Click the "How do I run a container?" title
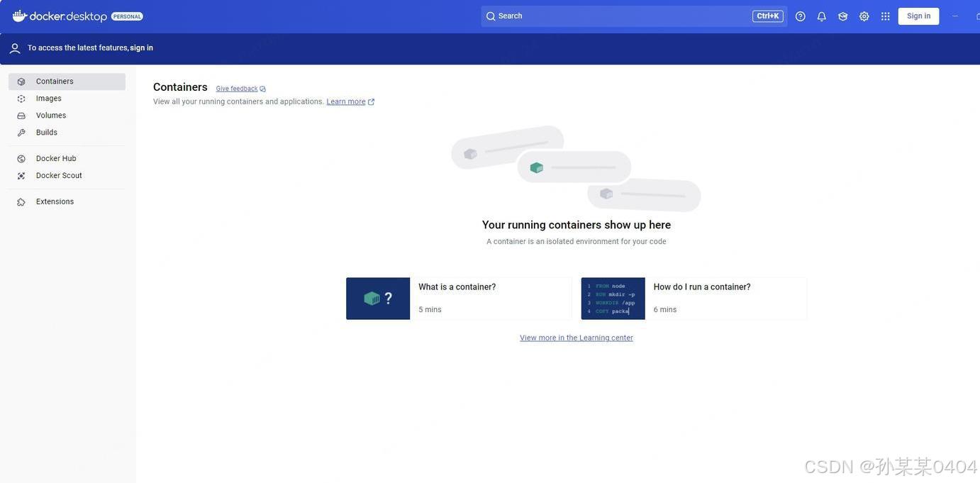The width and height of the screenshot is (980, 483). click(702, 287)
